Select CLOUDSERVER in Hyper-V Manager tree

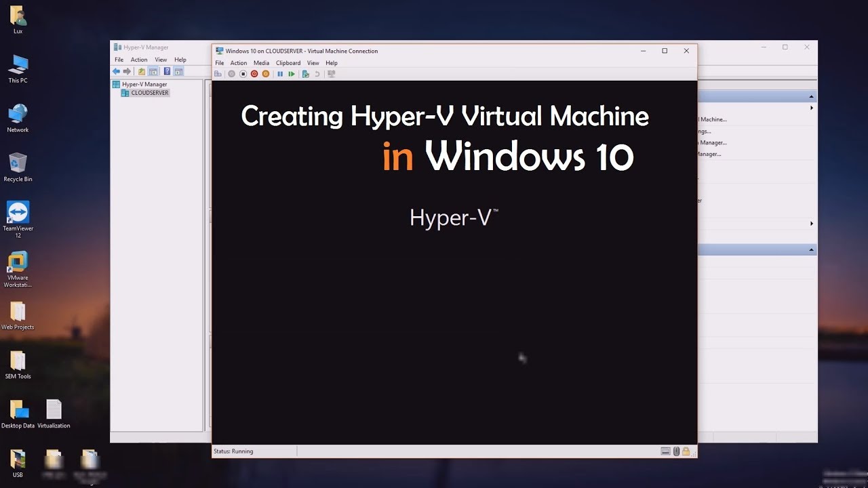point(144,93)
